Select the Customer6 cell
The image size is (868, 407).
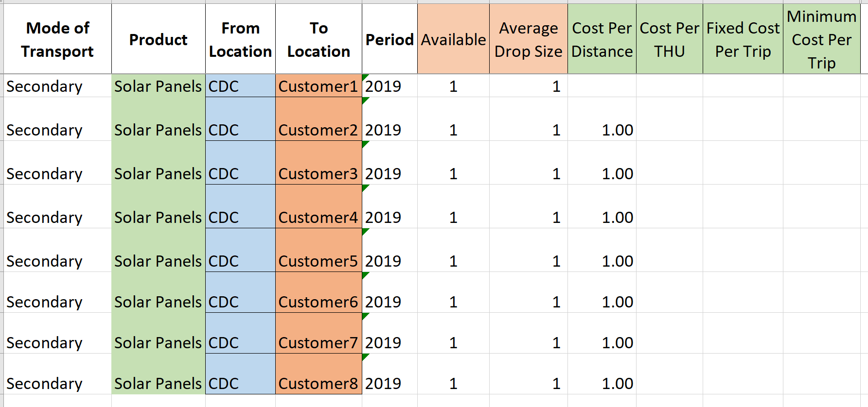[319, 292]
